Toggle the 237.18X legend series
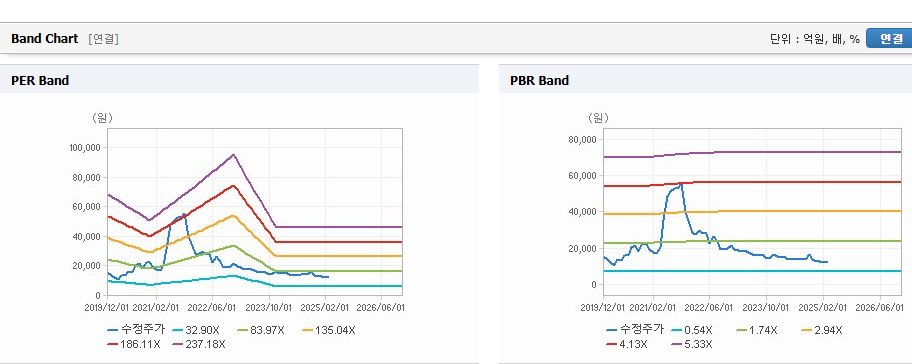 199,344
